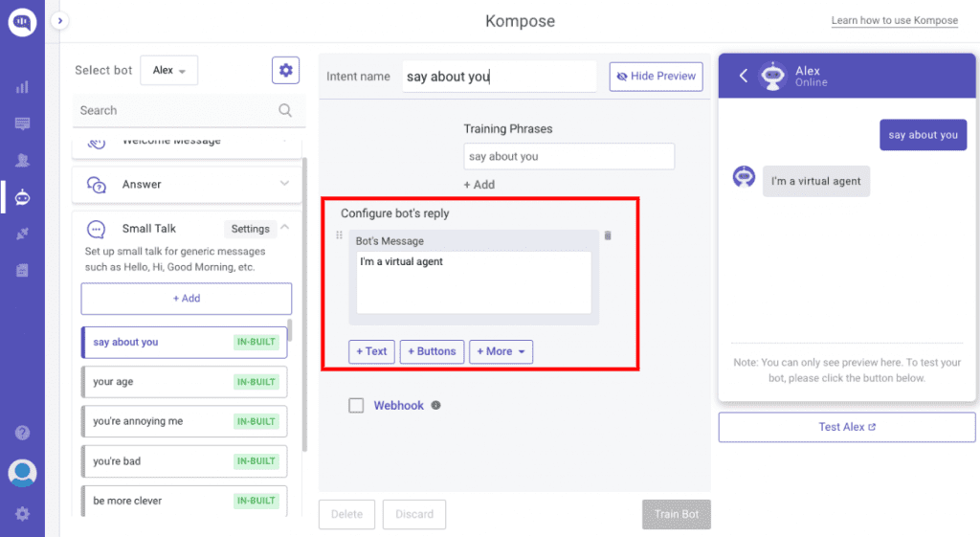Open the integrations plug icon in the sidebar
Screen dimensions: 980x537
coord(22,234)
